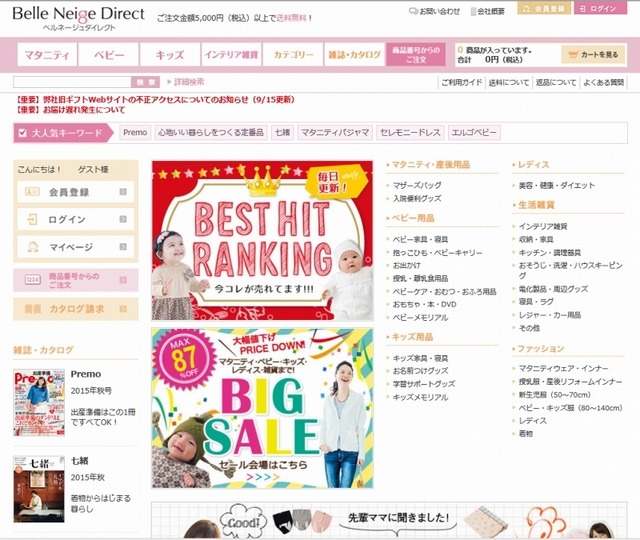
Task: Select the マタニティパジャマ keyword tag
Action: [335, 133]
